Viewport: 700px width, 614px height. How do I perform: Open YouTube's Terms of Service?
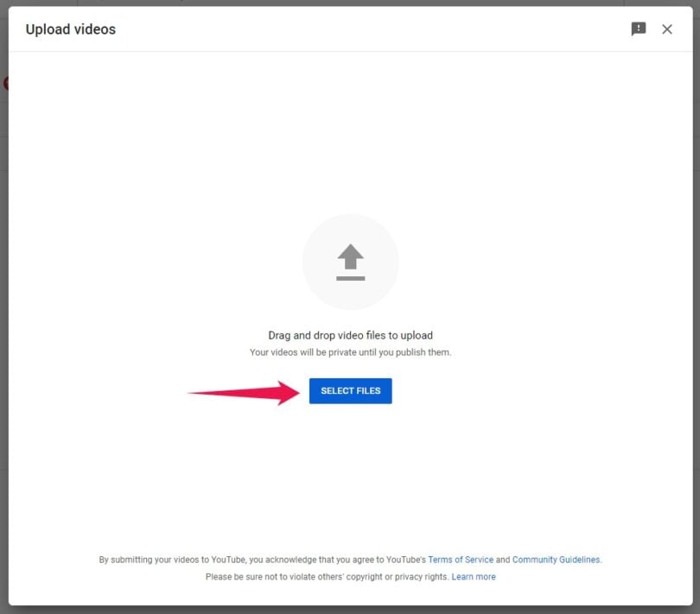(x=461, y=560)
